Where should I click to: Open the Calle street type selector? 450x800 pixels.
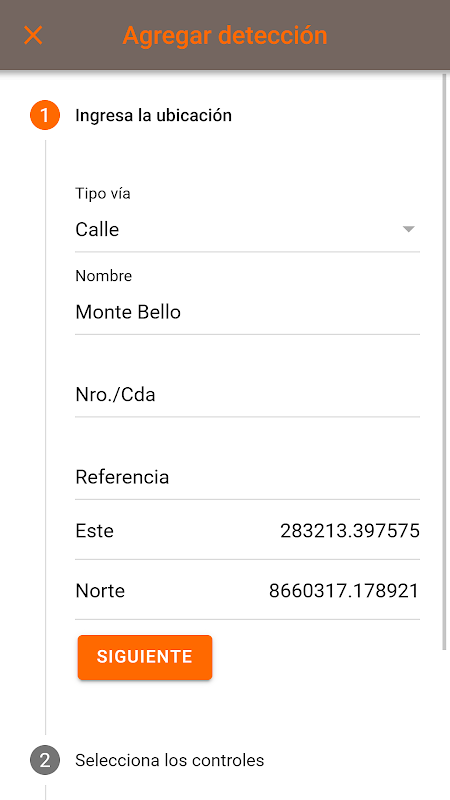pos(247,230)
